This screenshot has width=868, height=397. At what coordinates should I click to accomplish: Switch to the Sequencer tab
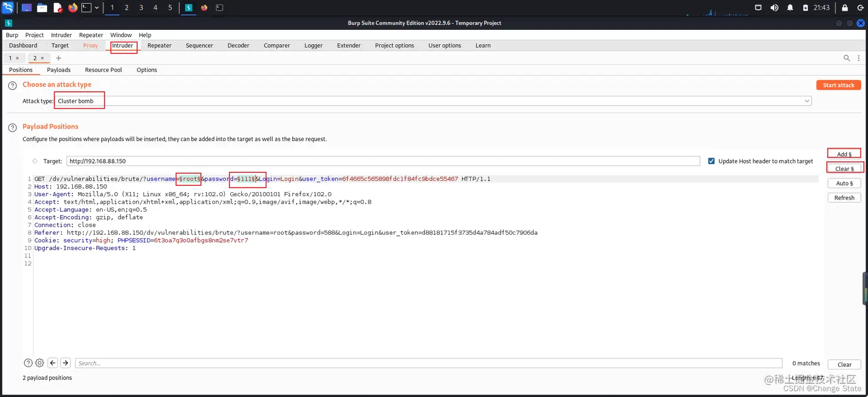pos(199,45)
